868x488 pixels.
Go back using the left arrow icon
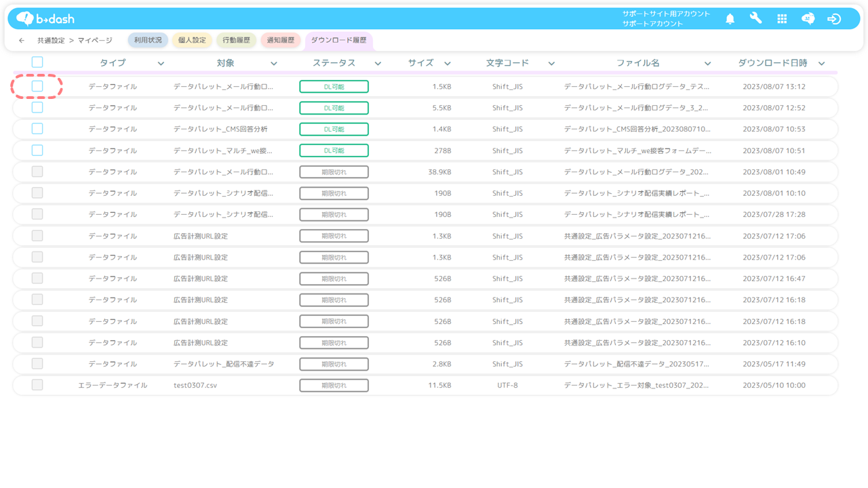click(x=22, y=41)
